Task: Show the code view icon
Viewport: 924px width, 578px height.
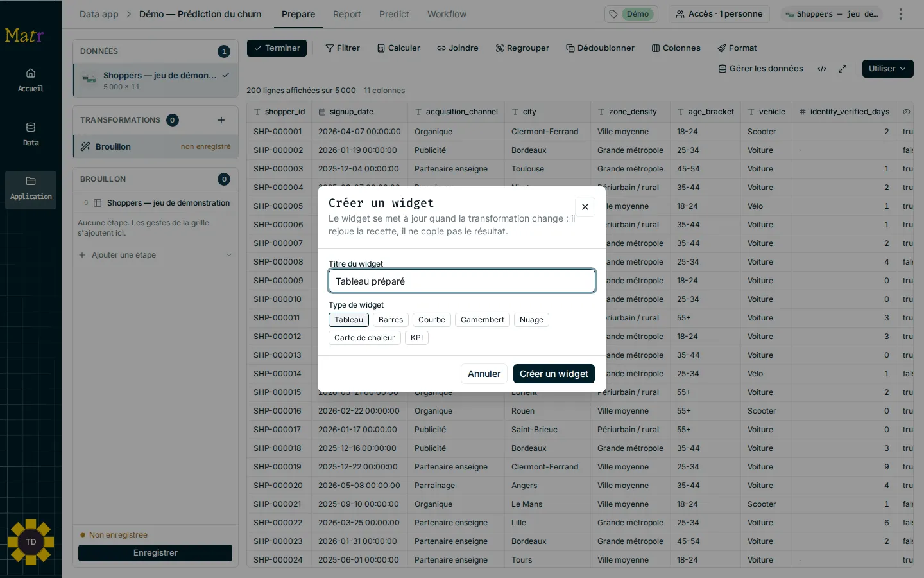Action: click(x=822, y=69)
